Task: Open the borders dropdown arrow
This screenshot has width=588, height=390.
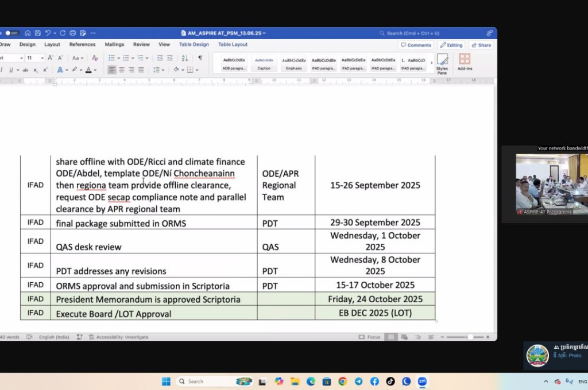Action: 197,70
